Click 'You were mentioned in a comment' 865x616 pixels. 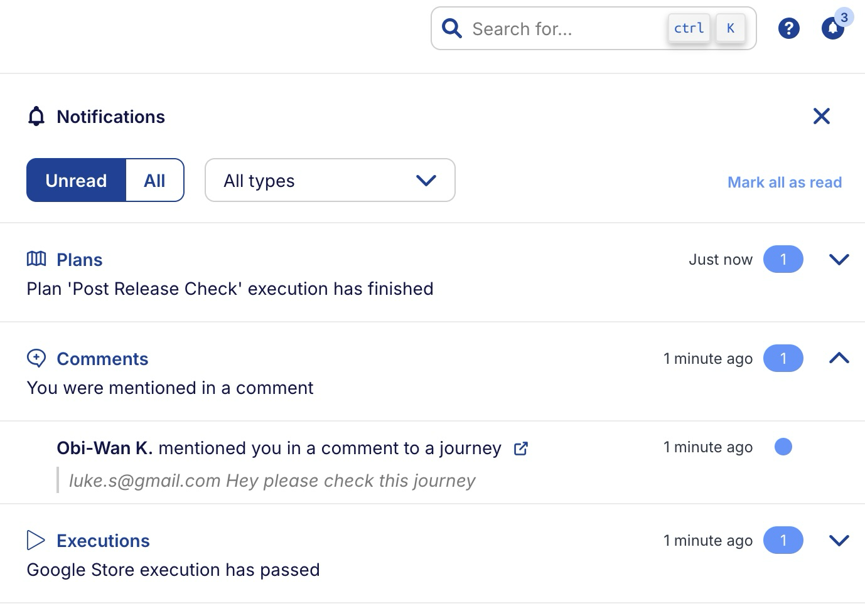click(169, 388)
